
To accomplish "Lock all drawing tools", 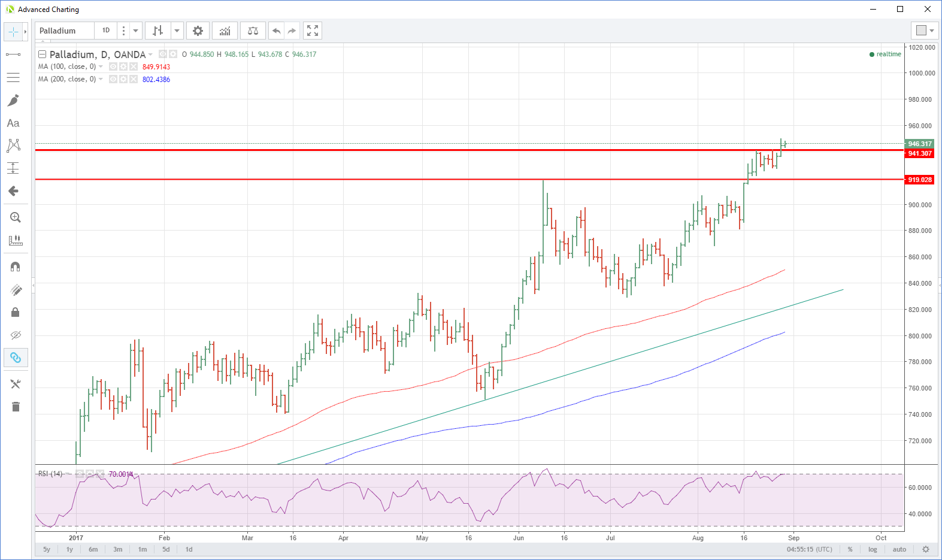I will tap(16, 312).
